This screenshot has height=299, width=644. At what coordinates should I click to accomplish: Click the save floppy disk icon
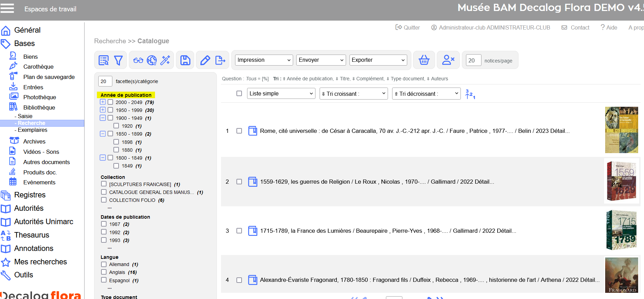[185, 60]
